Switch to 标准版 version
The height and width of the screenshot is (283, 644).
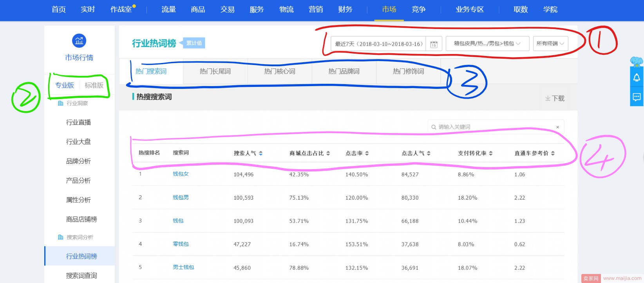click(94, 85)
